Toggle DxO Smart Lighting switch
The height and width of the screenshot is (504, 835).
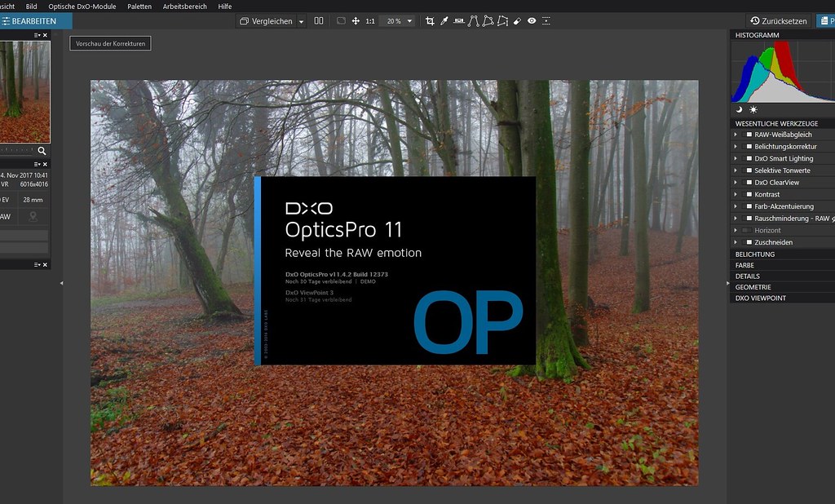point(749,159)
